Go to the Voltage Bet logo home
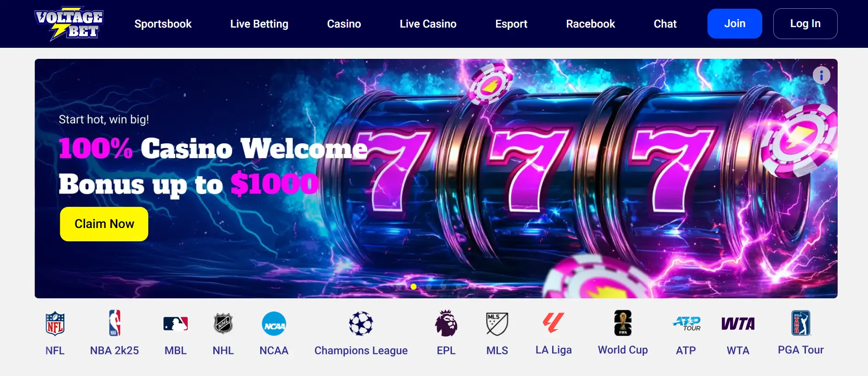Image resolution: width=868 pixels, height=376 pixels. point(69,24)
